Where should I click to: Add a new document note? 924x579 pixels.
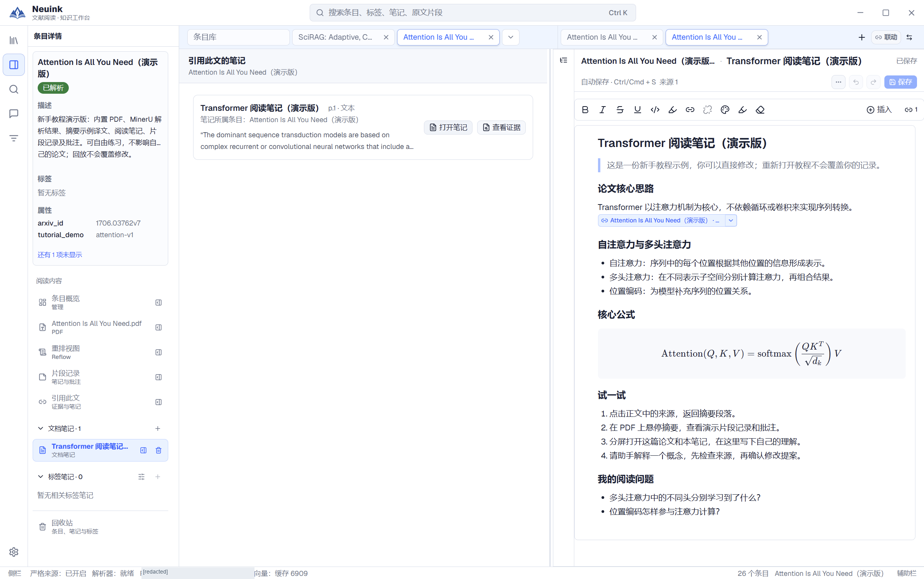158,428
